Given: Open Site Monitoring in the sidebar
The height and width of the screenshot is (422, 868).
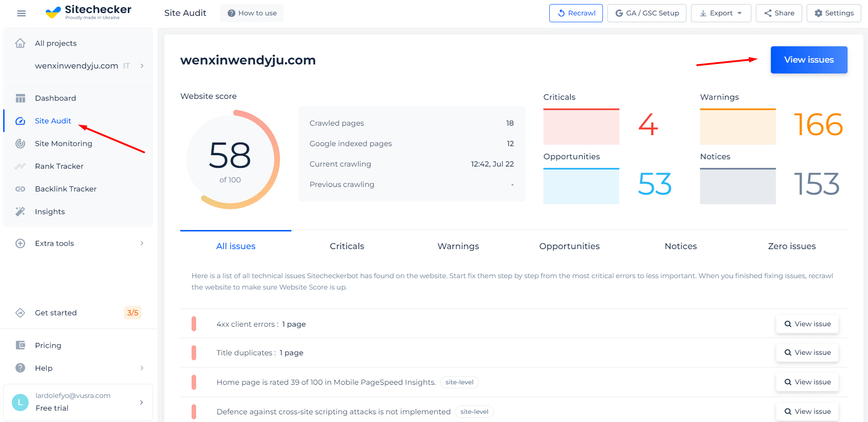Looking at the screenshot, I should pos(64,143).
